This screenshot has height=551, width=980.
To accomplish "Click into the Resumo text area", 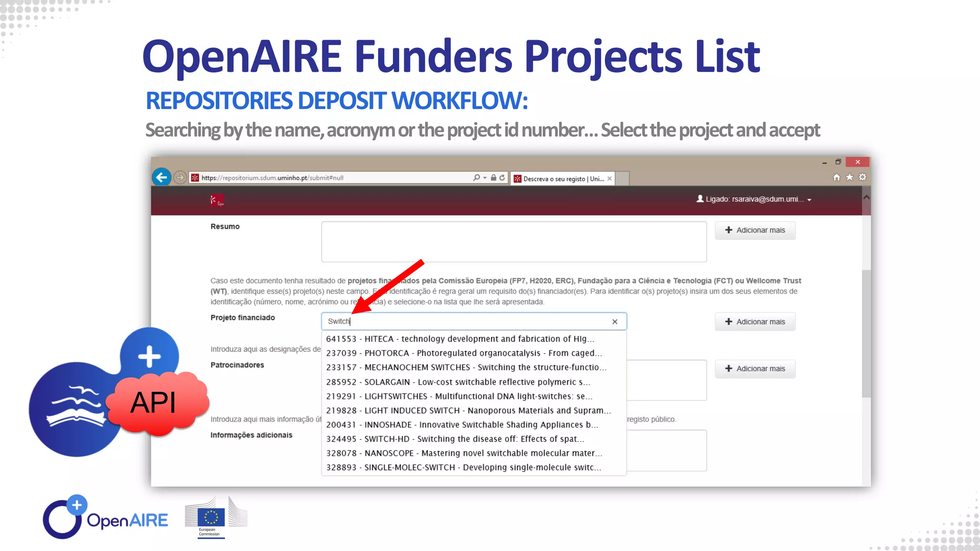I will coord(514,242).
